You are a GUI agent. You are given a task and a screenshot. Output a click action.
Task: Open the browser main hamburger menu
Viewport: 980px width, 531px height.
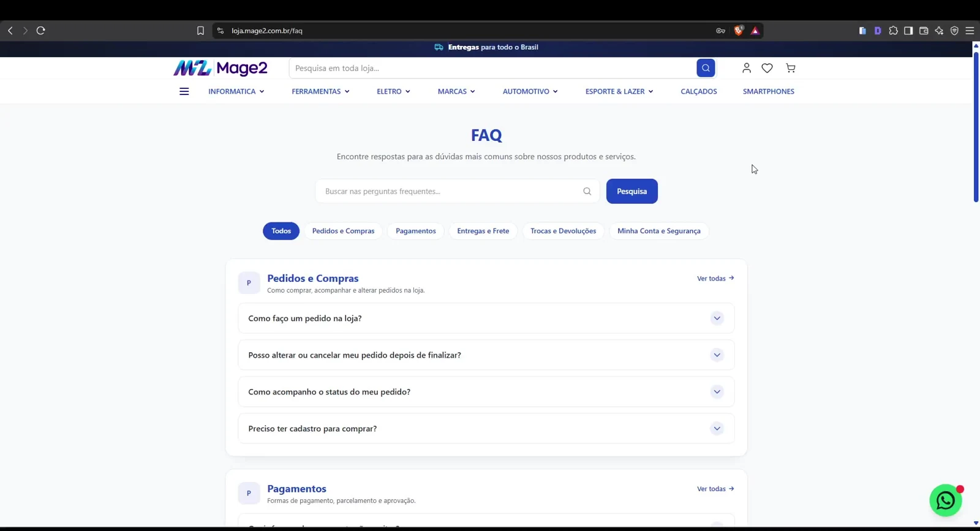point(970,31)
